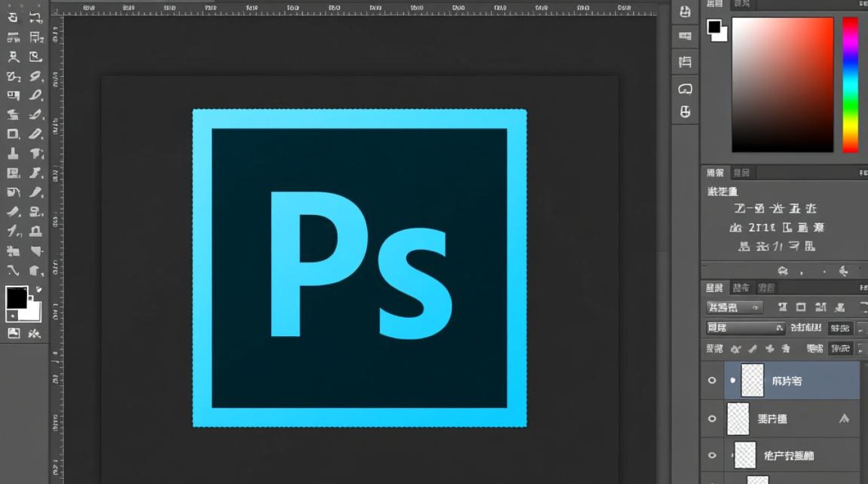868x484 pixels.
Task: Toggle the brush-shaped lock icon in the Layers panel
Action: [x=752, y=348]
